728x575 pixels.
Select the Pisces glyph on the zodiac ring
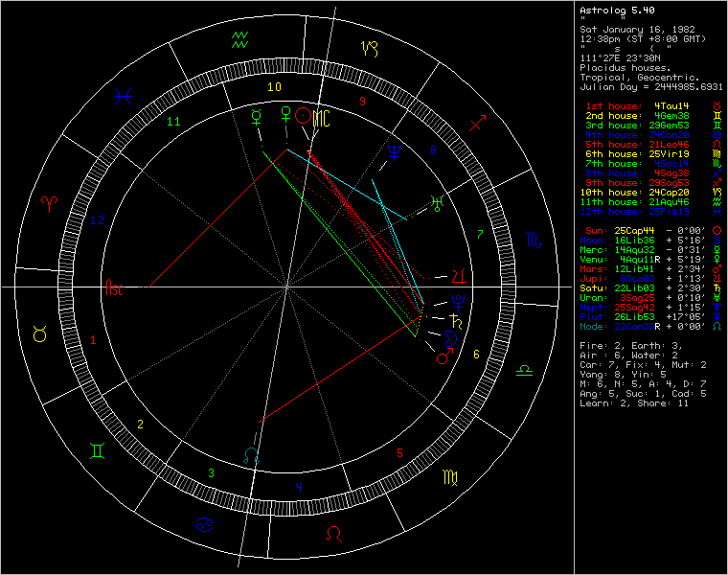click(124, 96)
